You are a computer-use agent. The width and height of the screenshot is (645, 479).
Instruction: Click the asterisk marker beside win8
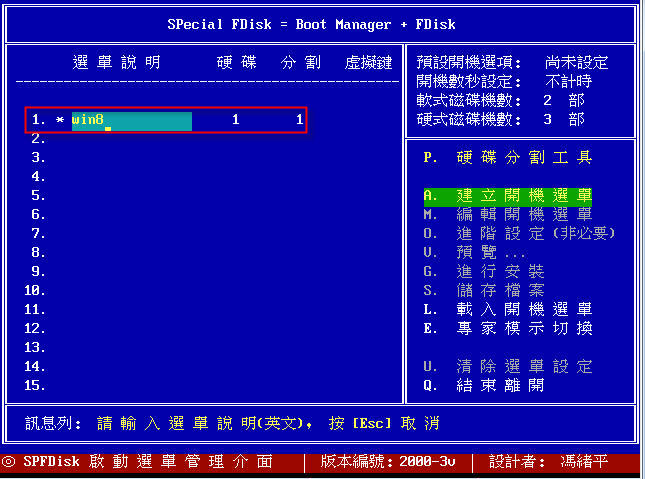click(x=60, y=120)
